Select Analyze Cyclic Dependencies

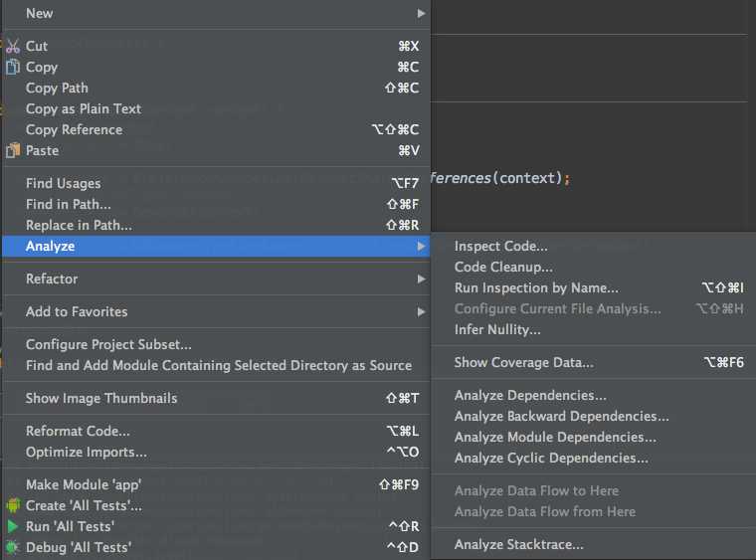[x=551, y=458]
